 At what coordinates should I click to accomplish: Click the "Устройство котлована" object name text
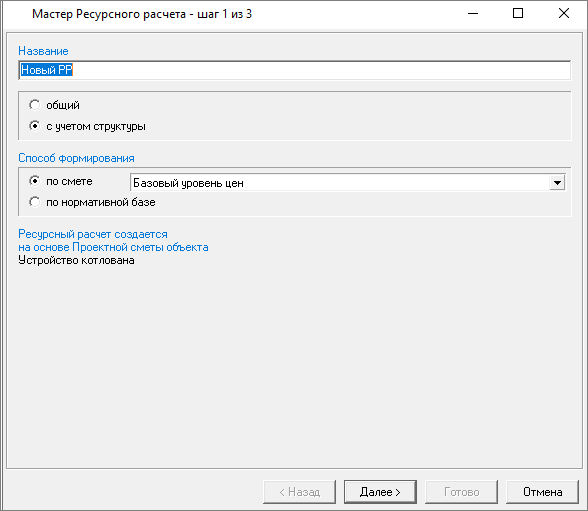click(76, 260)
